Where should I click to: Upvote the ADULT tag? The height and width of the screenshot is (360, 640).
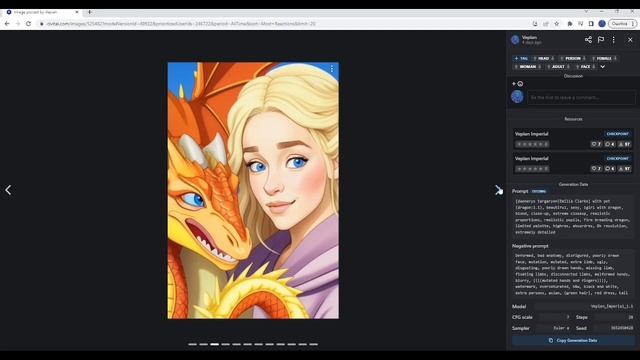(x=549, y=67)
